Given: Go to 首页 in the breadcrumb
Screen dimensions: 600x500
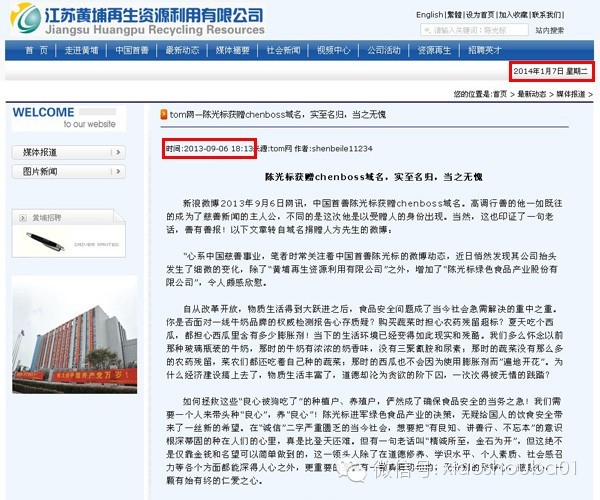Looking at the screenshot, I should pyautogui.click(x=500, y=94).
